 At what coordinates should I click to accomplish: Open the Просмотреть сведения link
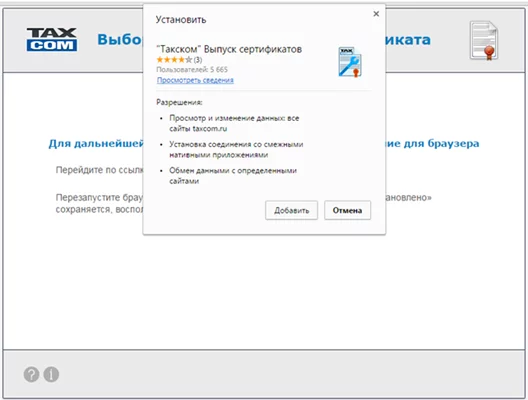click(195, 80)
